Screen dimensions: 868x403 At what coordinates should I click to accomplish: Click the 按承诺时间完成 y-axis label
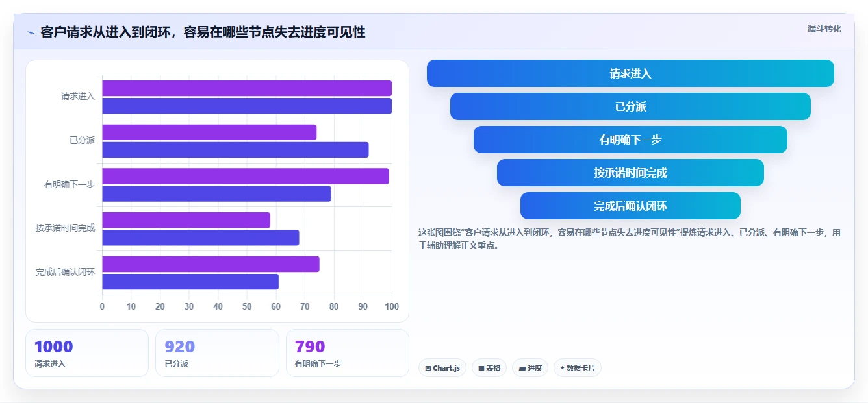point(66,228)
